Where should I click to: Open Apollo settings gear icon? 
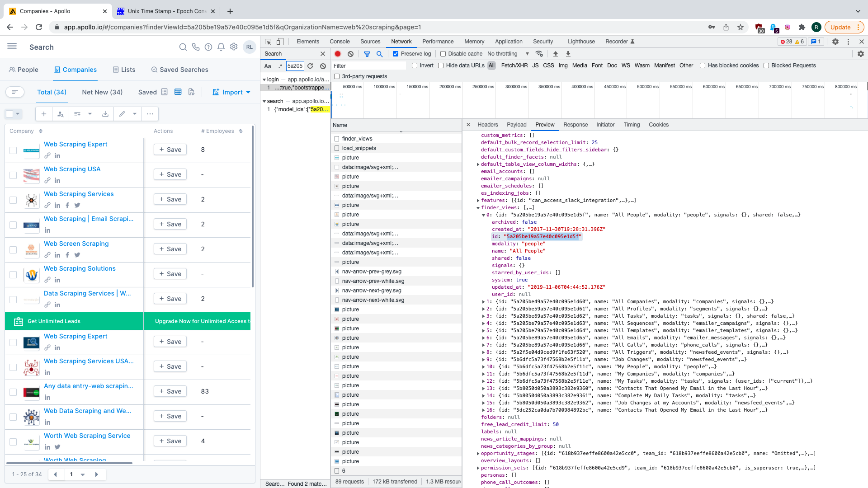[234, 47]
